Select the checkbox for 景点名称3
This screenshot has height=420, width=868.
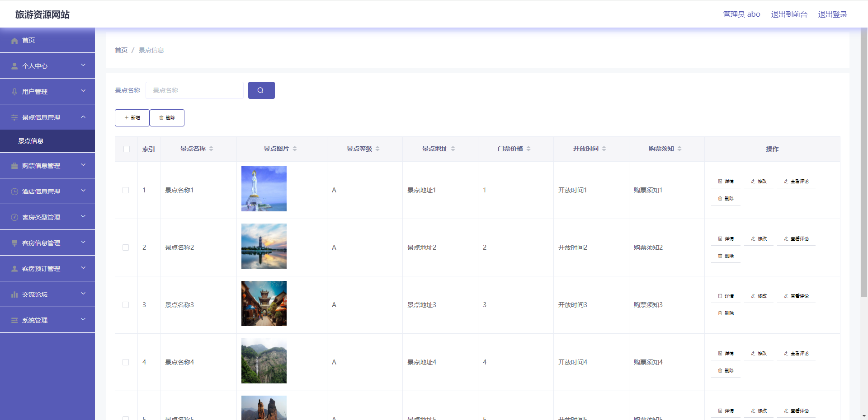(126, 305)
